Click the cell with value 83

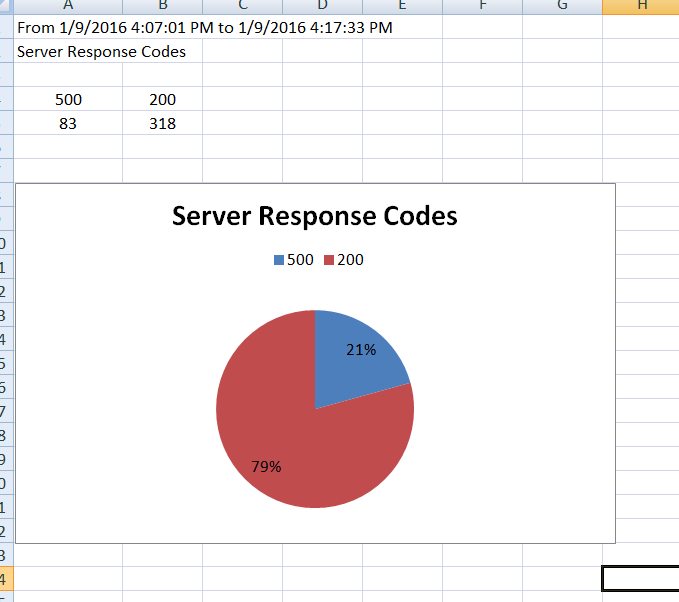tap(68, 124)
